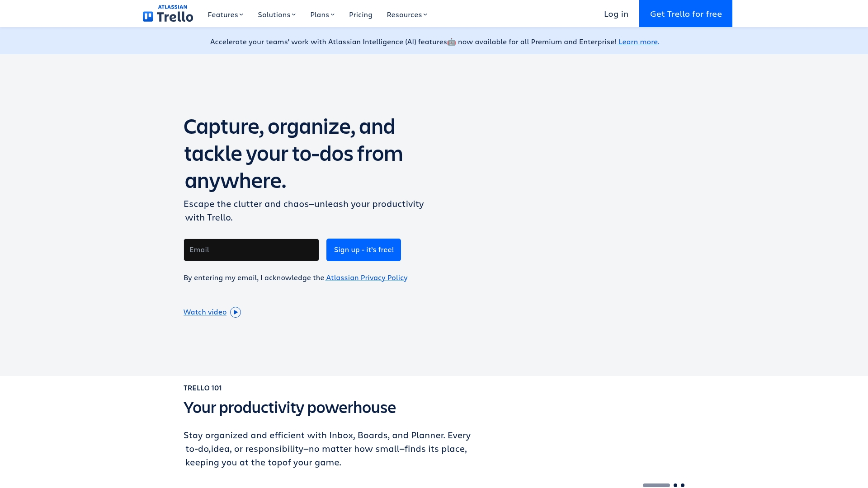Click the Atlassian Trello logo
The image size is (868, 488).
coord(168,14)
